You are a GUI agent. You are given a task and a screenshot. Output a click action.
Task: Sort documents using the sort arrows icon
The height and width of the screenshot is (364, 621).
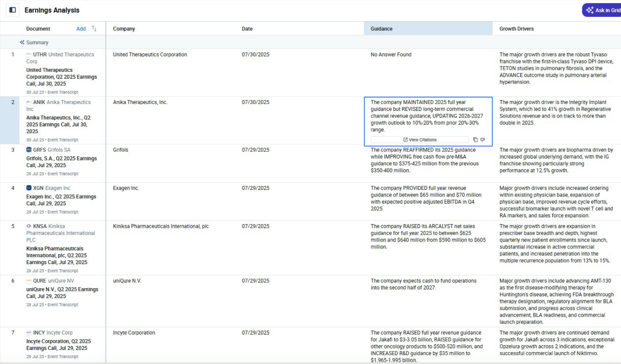(94, 28)
